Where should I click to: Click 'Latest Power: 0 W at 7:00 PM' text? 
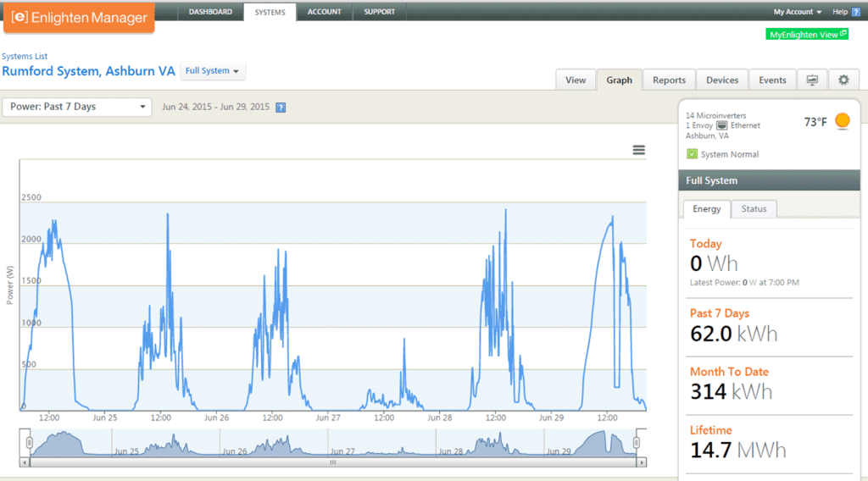click(744, 283)
